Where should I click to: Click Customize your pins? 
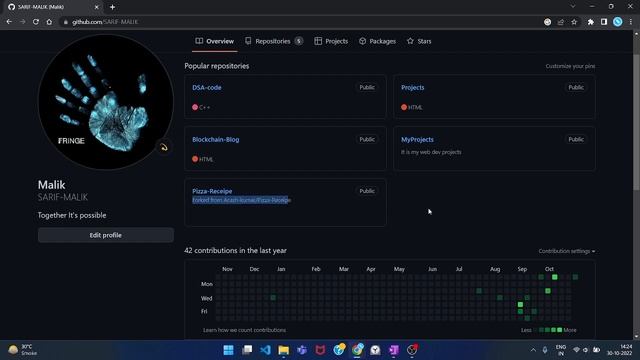click(x=570, y=66)
